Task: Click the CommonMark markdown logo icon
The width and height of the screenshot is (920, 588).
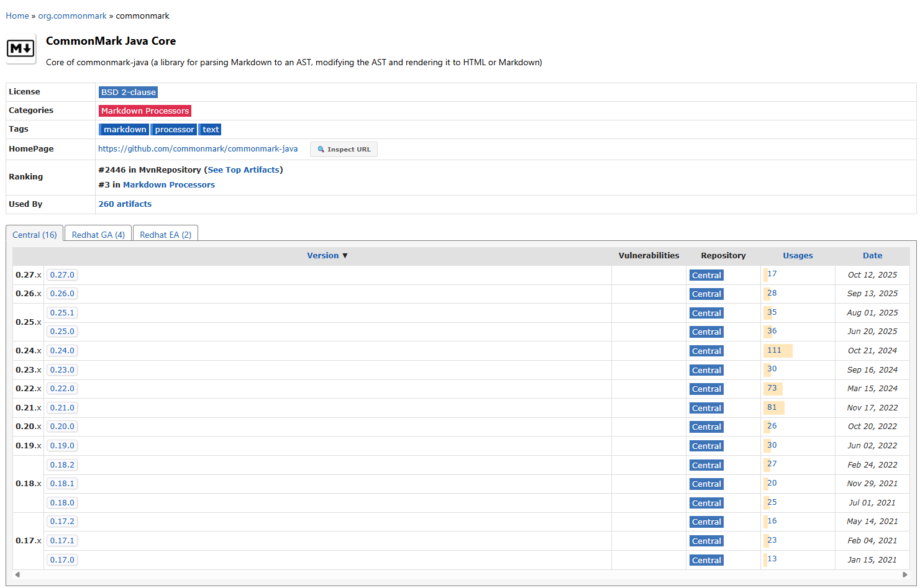Action: 20,48
